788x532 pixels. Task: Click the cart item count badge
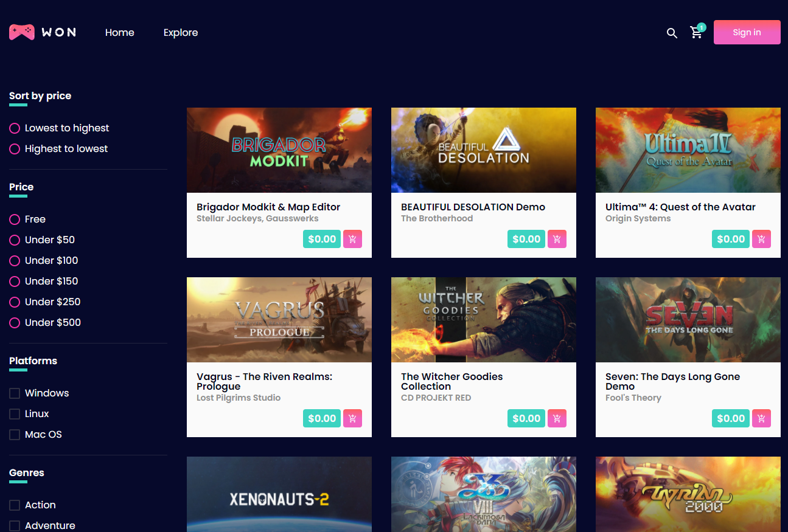(x=702, y=27)
